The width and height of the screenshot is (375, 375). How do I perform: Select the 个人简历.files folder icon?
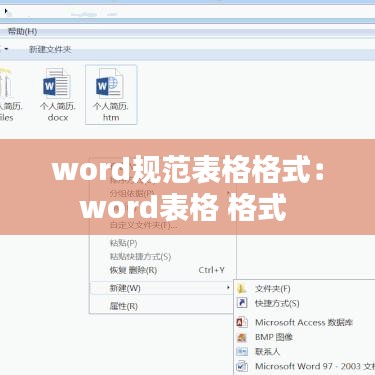[x=5, y=84]
